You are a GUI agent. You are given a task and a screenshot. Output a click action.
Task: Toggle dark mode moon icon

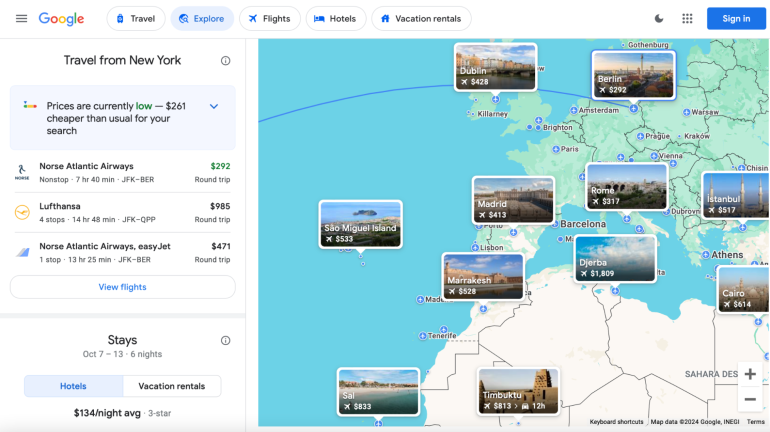pos(658,19)
